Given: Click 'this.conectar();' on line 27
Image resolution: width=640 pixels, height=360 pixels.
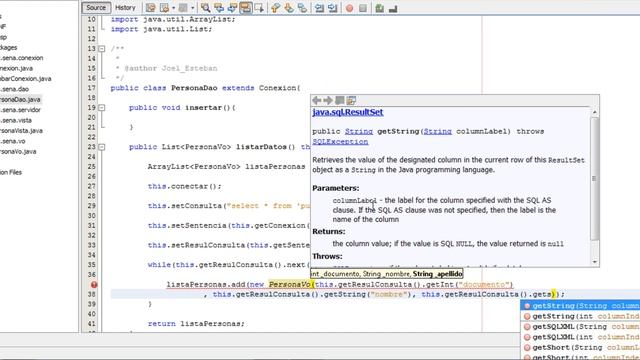Looking at the screenshot, I should click(184, 187).
